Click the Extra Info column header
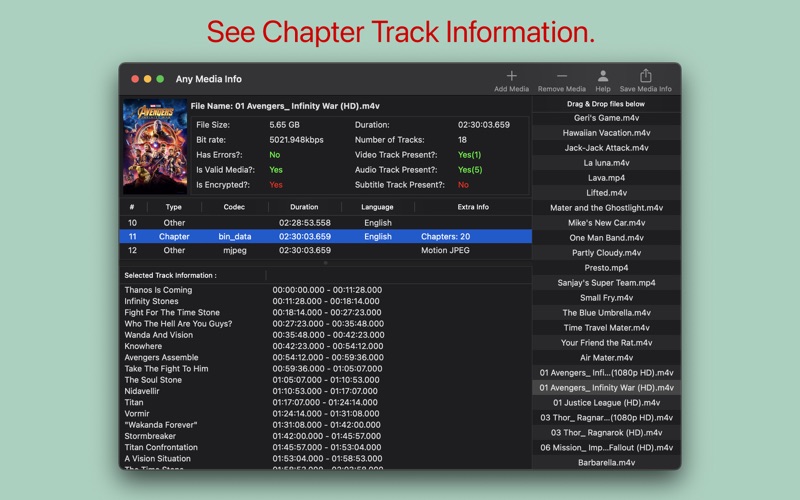The width and height of the screenshot is (800, 500). 473,207
